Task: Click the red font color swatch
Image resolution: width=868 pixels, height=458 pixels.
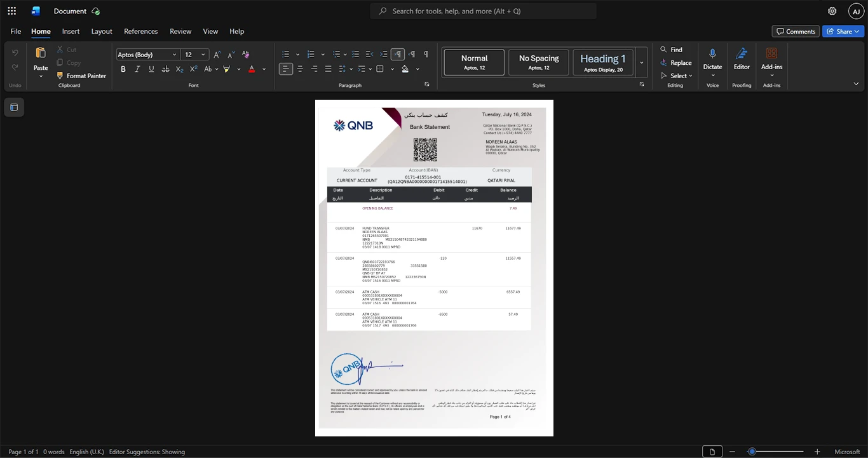Action: coord(252,69)
